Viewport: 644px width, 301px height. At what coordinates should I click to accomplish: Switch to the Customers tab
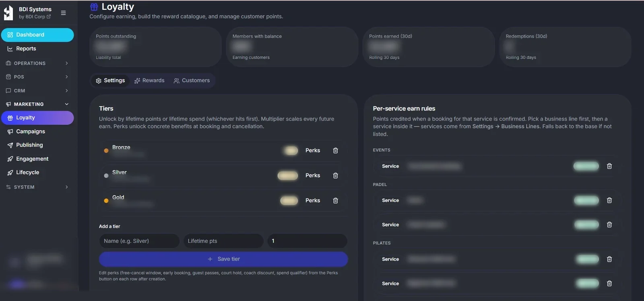pyautogui.click(x=192, y=81)
